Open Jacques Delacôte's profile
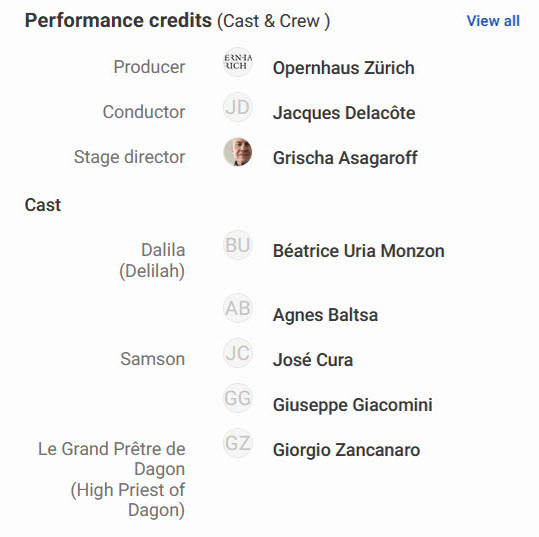The height and width of the screenshot is (537, 539). pyautogui.click(x=344, y=113)
